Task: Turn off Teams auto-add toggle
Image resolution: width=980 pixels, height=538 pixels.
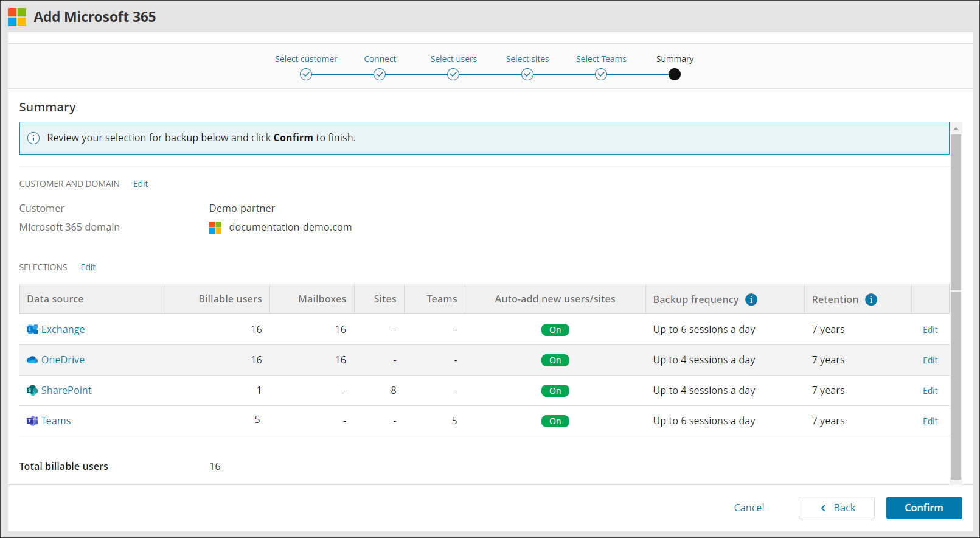Action: coord(555,421)
